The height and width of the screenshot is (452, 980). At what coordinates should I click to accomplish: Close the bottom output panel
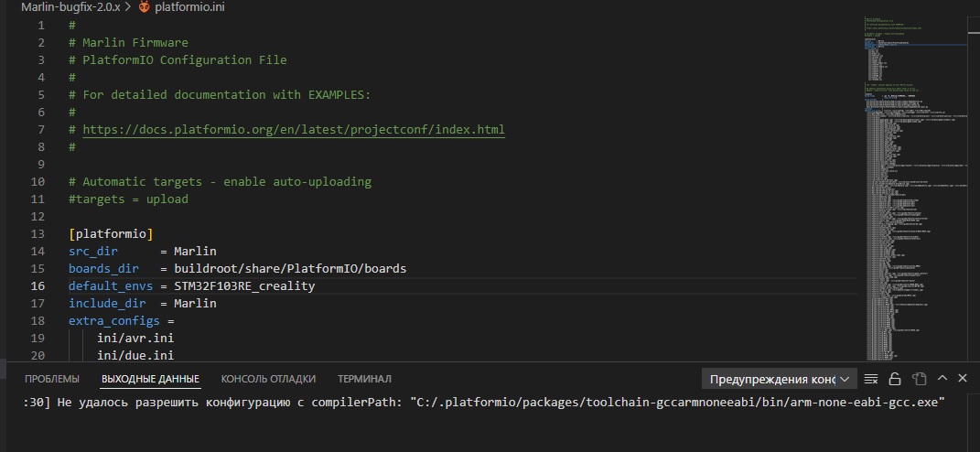963,378
